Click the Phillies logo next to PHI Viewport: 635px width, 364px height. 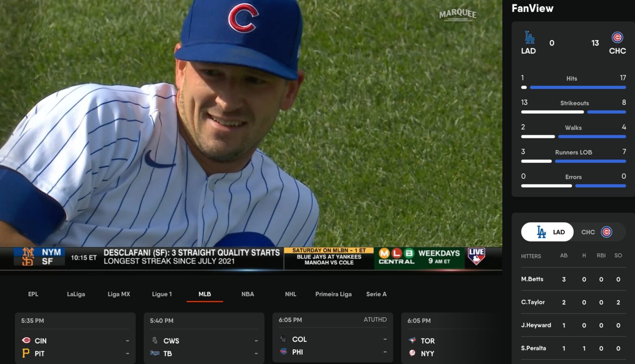(283, 352)
